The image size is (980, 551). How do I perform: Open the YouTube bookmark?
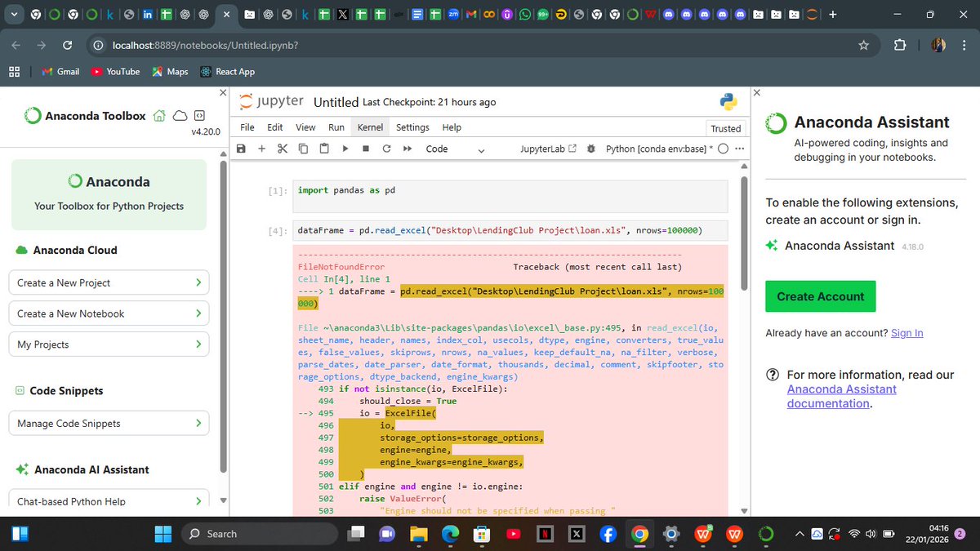115,72
